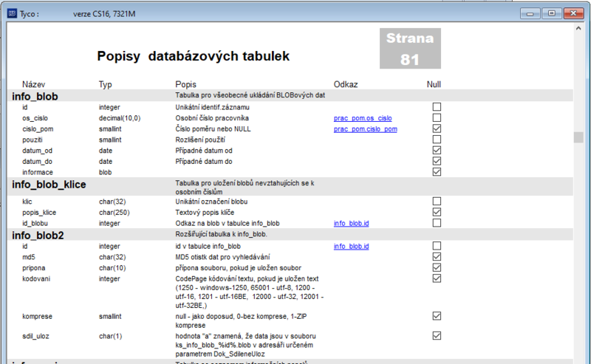Image resolution: width=591 pixels, height=364 pixels.
Task: Select the datum_od field name
Action: click(37, 151)
